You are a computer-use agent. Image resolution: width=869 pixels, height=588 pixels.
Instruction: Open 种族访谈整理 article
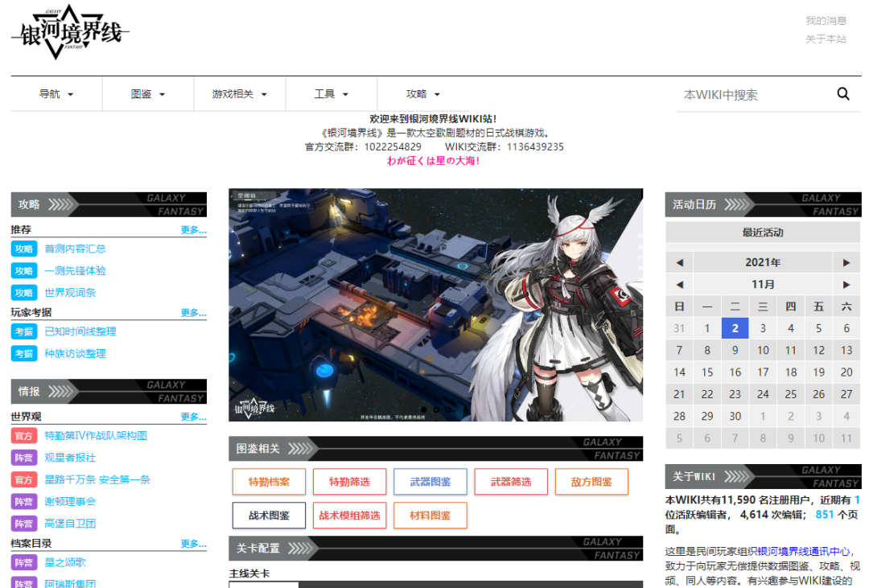(76, 354)
